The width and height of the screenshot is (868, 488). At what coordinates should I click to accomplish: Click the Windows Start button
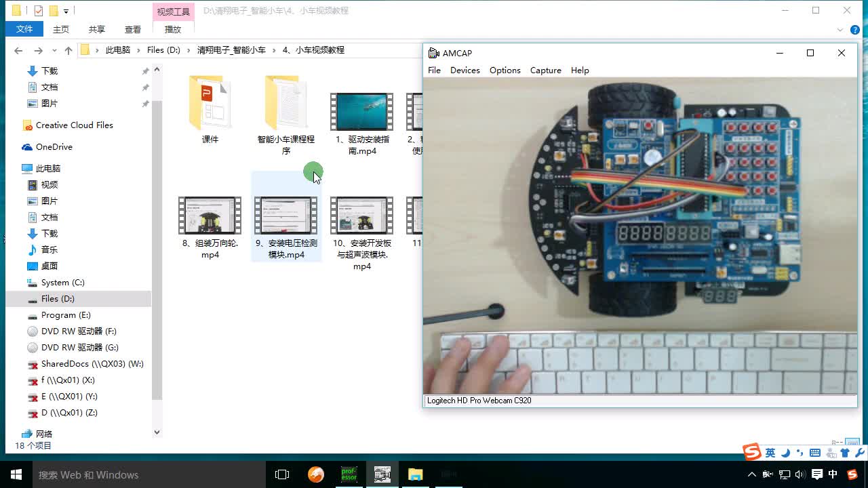[16, 474]
